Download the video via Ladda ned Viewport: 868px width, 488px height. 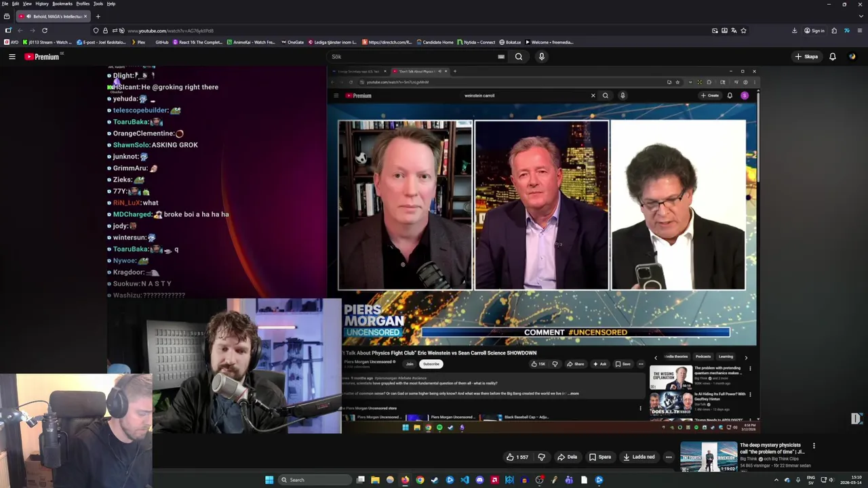click(639, 457)
